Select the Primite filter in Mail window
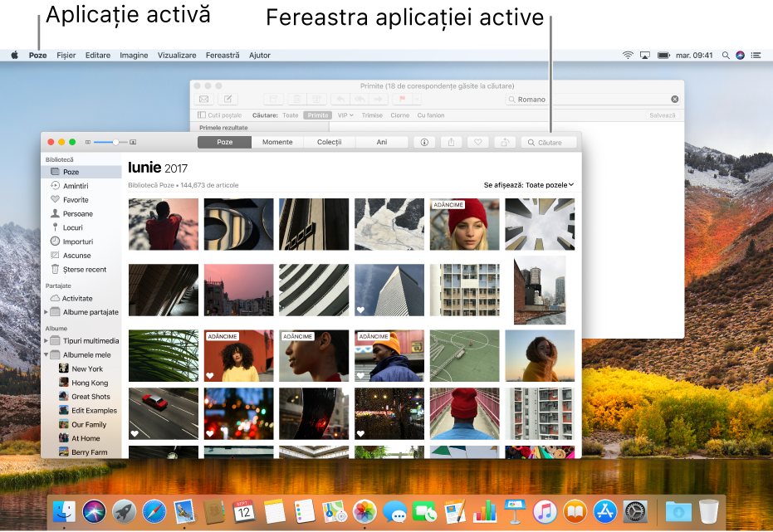773x532 pixels. [x=317, y=115]
